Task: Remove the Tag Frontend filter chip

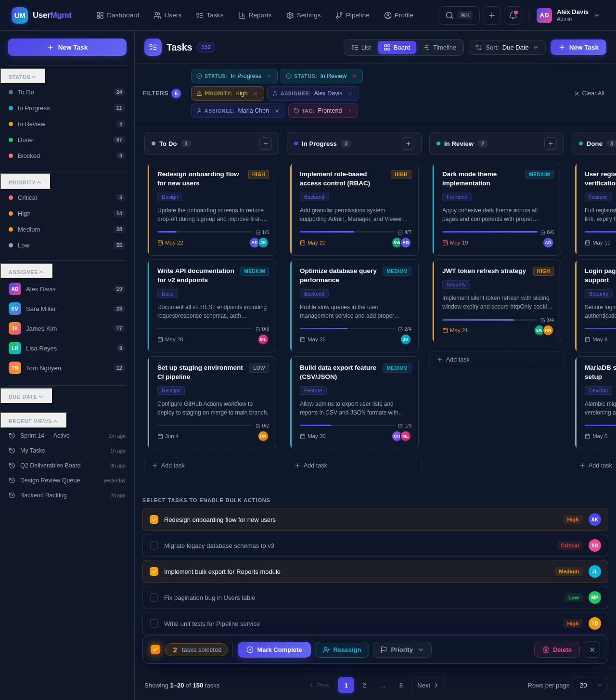Action: (x=349, y=111)
